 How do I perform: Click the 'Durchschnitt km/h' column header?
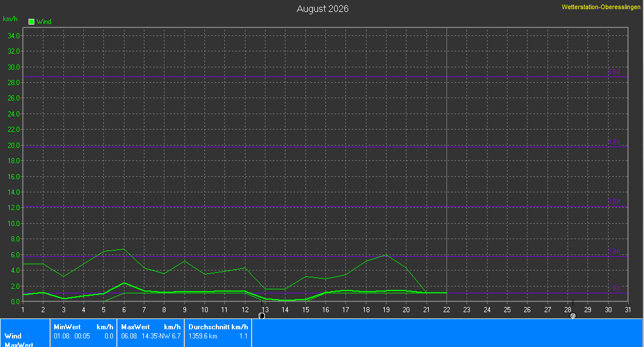coord(218,327)
